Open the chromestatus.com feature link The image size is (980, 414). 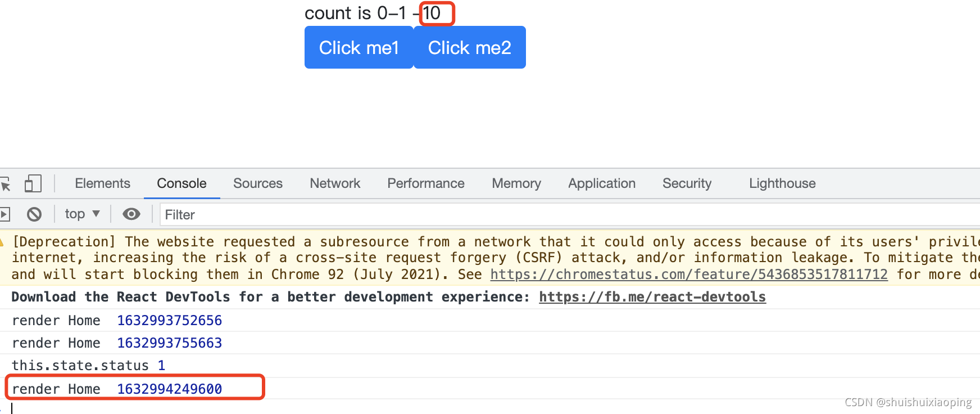tap(689, 274)
